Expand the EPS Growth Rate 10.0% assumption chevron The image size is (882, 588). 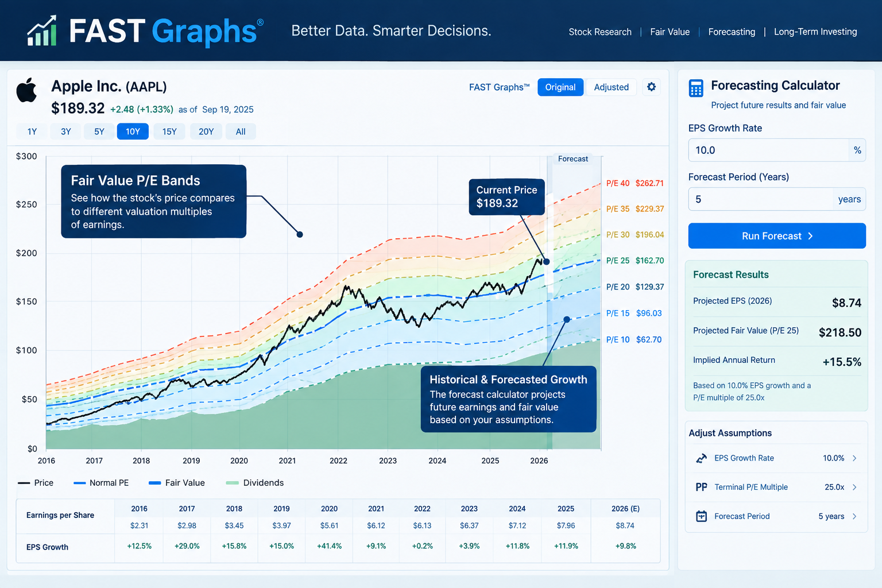[854, 458]
